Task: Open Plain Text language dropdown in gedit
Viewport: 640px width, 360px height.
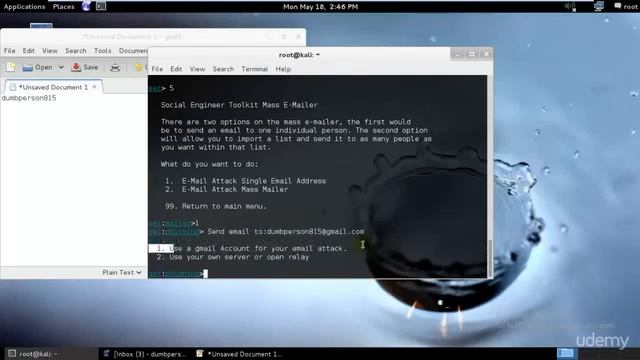Action: [122, 272]
